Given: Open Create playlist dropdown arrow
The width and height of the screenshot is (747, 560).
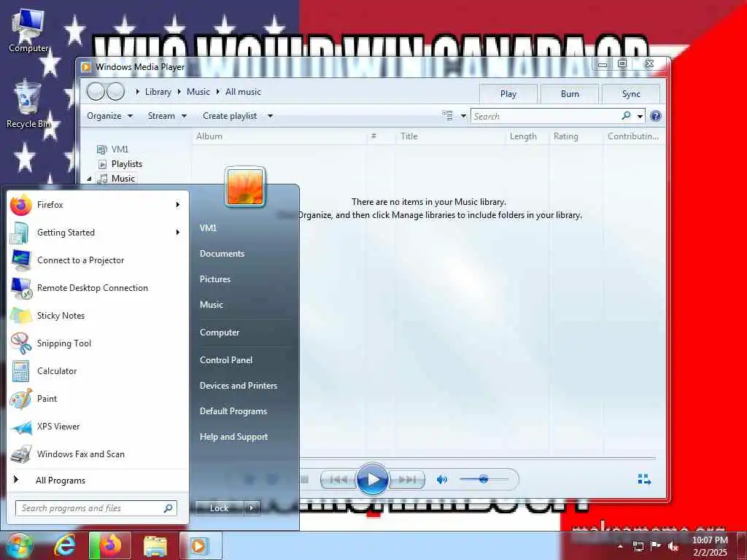Looking at the screenshot, I should coord(270,116).
